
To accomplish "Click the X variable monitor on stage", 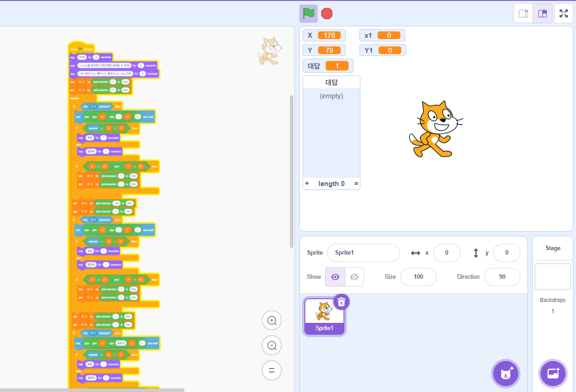I will click(x=324, y=35).
